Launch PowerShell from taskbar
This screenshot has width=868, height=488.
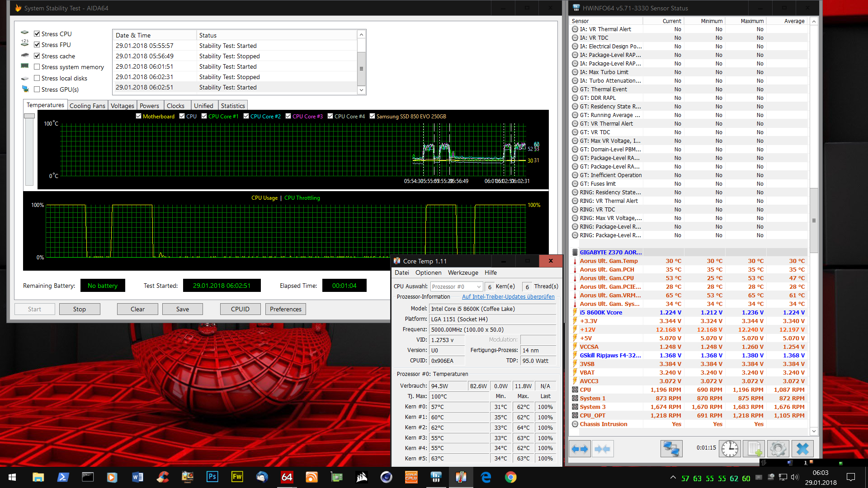[x=63, y=477]
